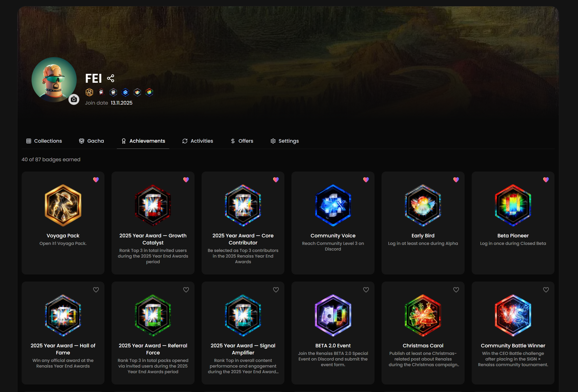This screenshot has width=578, height=392.
Task: Open the BETA 2.0 Event badge icon
Action: point(333,315)
